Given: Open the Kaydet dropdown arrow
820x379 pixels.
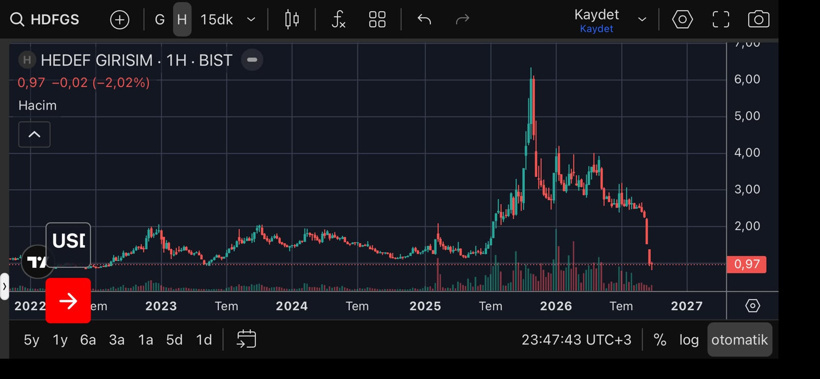Looking at the screenshot, I should click(642, 20).
